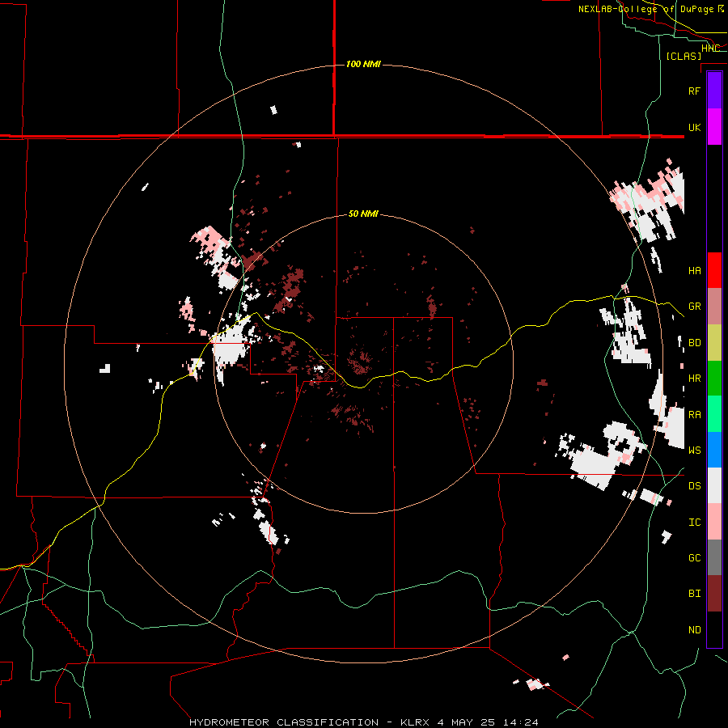Click the GC legend label
The height and width of the screenshot is (728, 728).
pyautogui.click(x=695, y=557)
